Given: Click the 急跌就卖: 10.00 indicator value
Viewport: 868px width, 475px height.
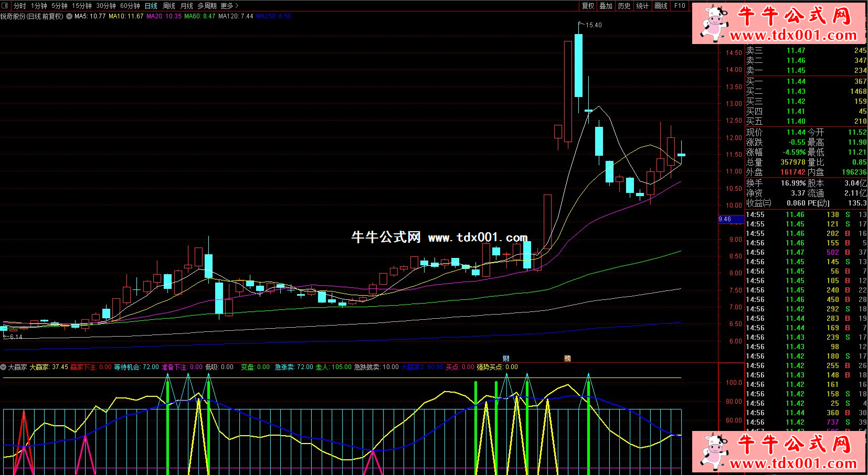Looking at the screenshot, I should click(x=376, y=367).
